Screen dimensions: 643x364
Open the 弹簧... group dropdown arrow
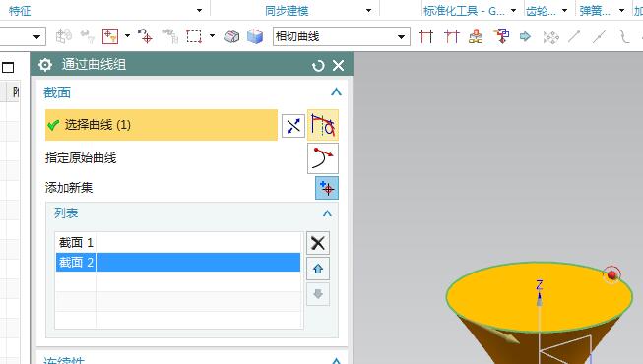click(622, 10)
